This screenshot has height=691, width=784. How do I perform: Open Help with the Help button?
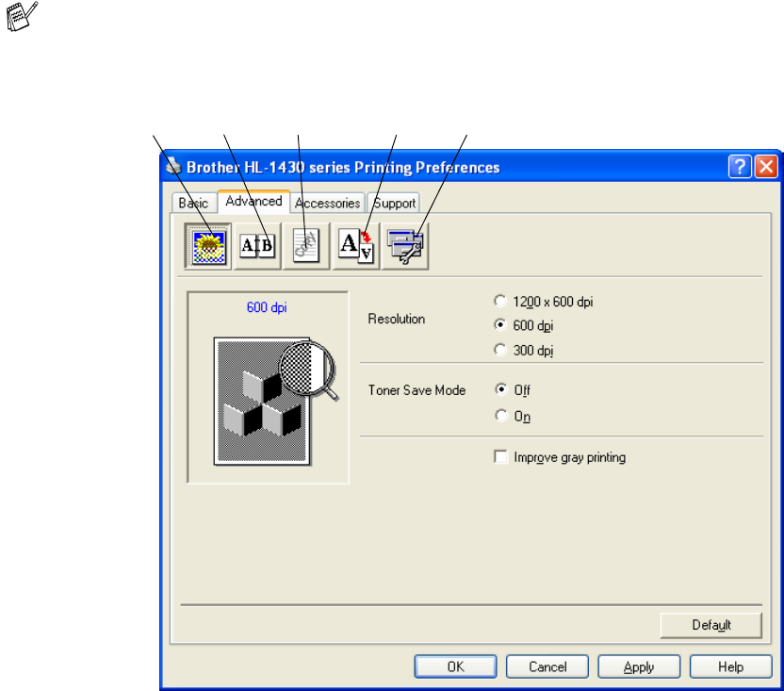(x=731, y=666)
